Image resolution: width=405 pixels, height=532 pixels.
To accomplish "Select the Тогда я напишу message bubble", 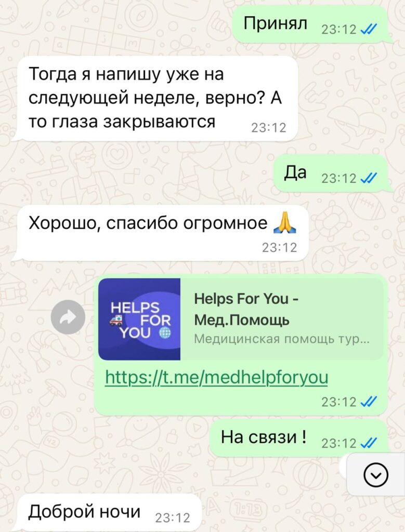I will pos(154,99).
